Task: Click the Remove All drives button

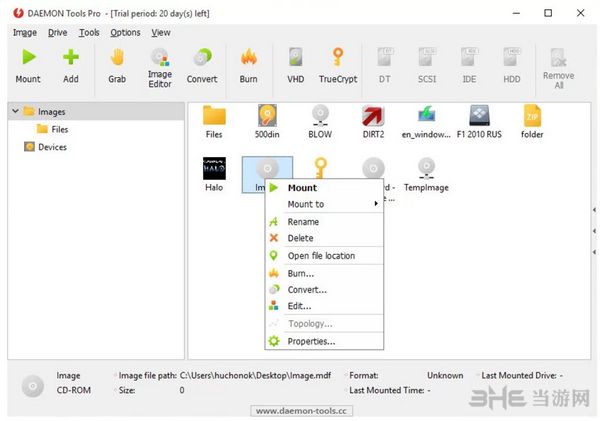Action: coord(559,69)
